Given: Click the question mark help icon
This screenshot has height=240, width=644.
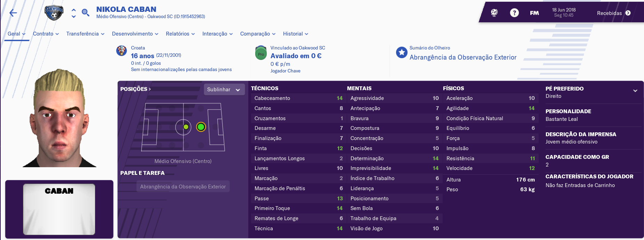Looking at the screenshot, I should pyautogui.click(x=514, y=13).
